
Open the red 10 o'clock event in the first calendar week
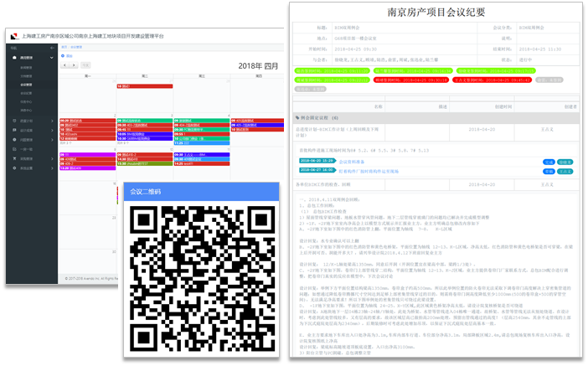click(145, 86)
